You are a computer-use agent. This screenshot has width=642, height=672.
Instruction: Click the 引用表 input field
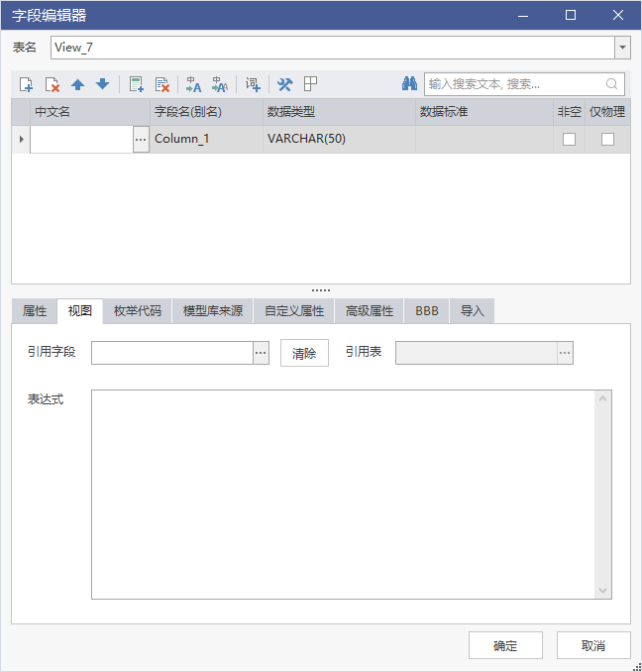(477, 353)
